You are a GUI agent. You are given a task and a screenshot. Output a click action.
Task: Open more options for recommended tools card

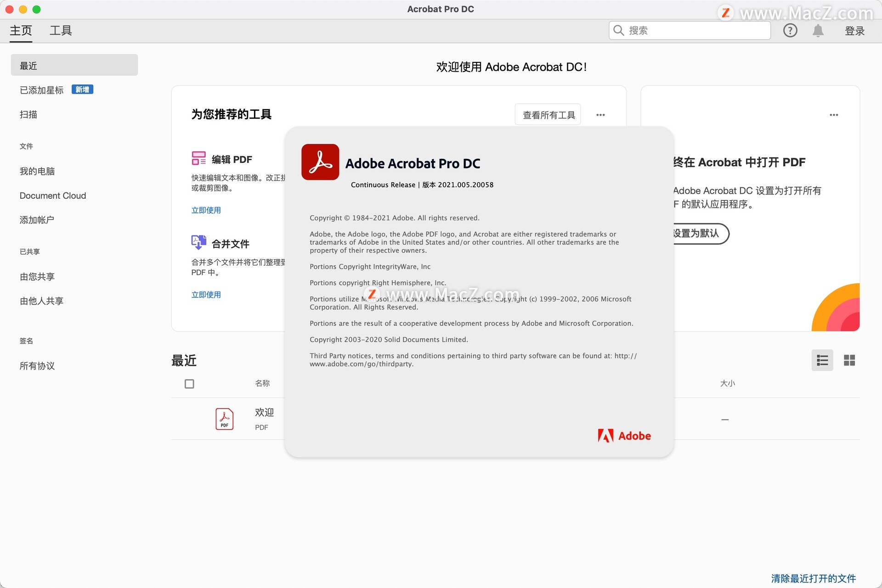(x=600, y=115)
